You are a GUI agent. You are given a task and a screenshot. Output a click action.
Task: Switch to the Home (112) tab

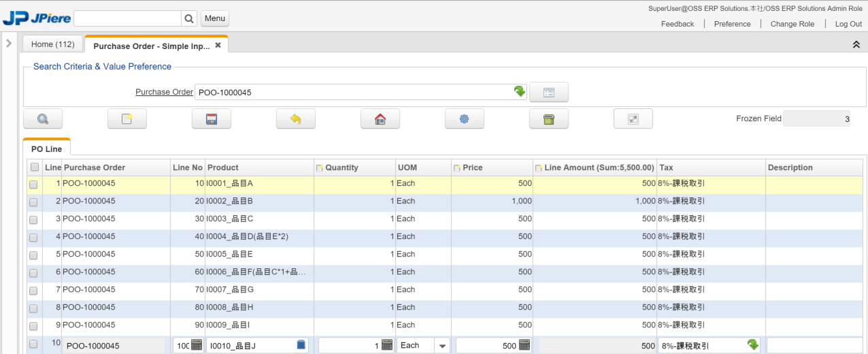(53, 44)
